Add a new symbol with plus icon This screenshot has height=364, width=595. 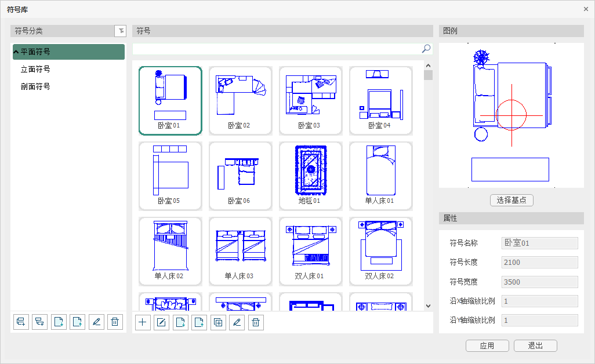tap(143, 322)
